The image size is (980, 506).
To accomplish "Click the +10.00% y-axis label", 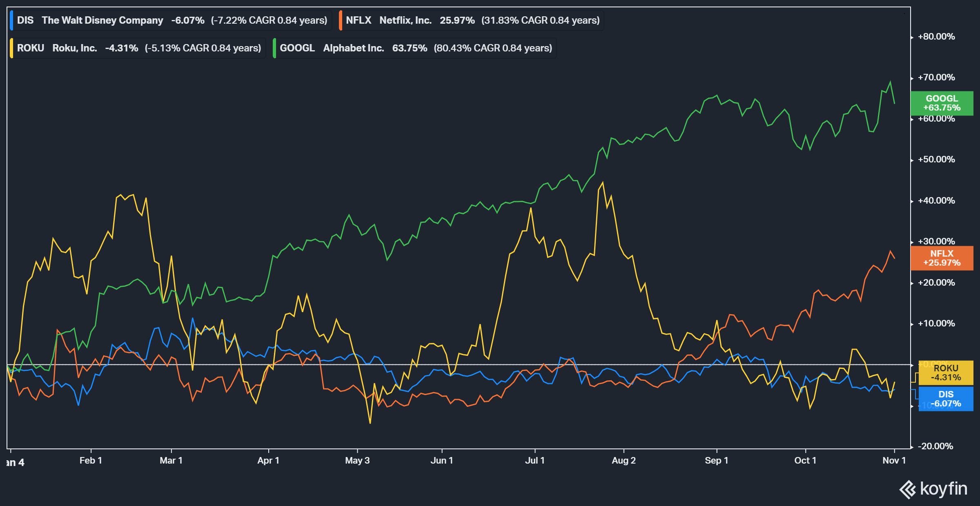I will pyautogui.click(x=936, y=324).
